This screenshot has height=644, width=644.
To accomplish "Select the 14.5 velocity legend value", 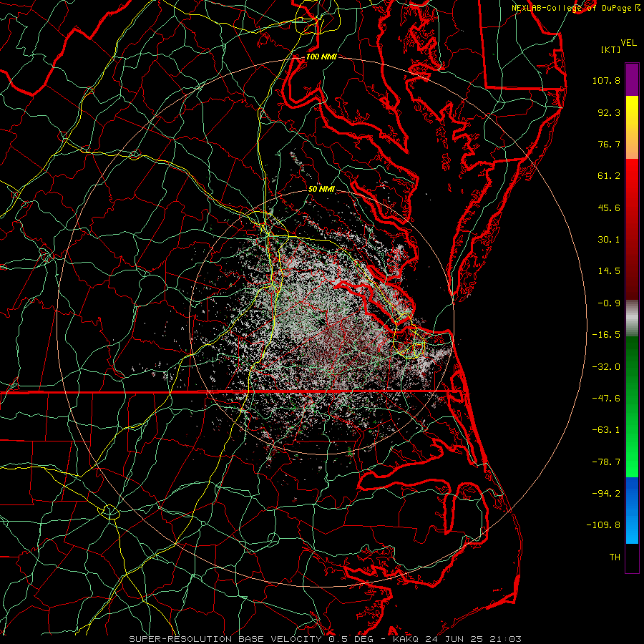I will (609, 271).
